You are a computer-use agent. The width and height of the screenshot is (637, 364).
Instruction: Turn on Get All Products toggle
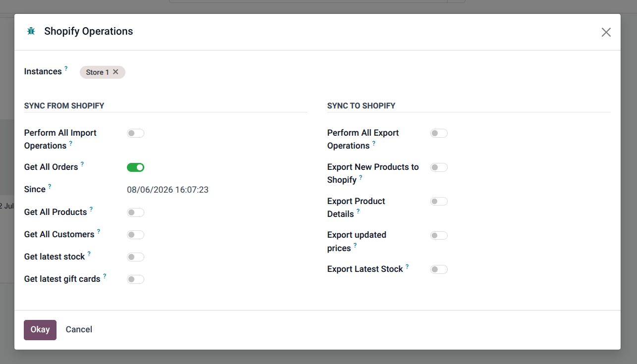point(135,212)
